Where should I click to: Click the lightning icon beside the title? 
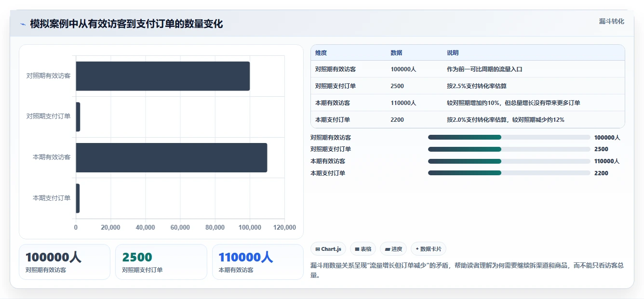23,24
